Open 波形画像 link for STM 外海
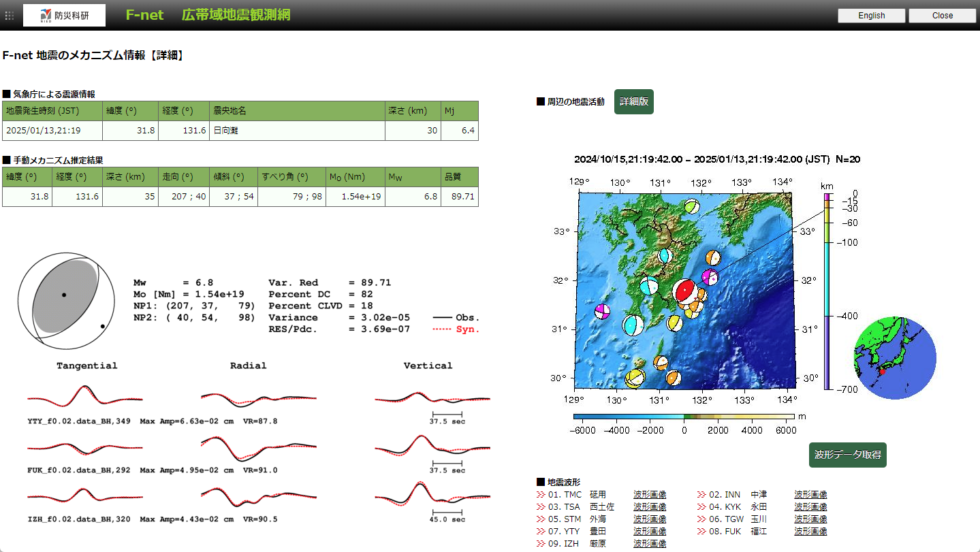This screenshot has height=552, width=980. pos(650,519)
